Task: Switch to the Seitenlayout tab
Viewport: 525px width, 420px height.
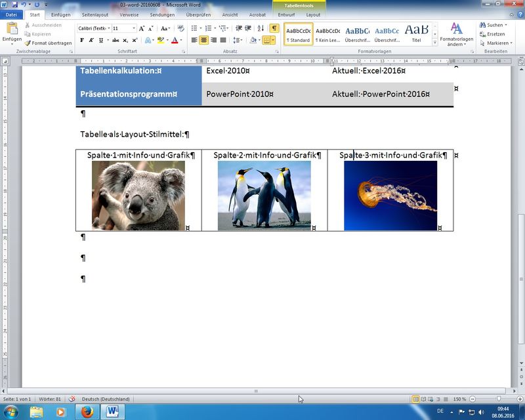Action: 95,14
